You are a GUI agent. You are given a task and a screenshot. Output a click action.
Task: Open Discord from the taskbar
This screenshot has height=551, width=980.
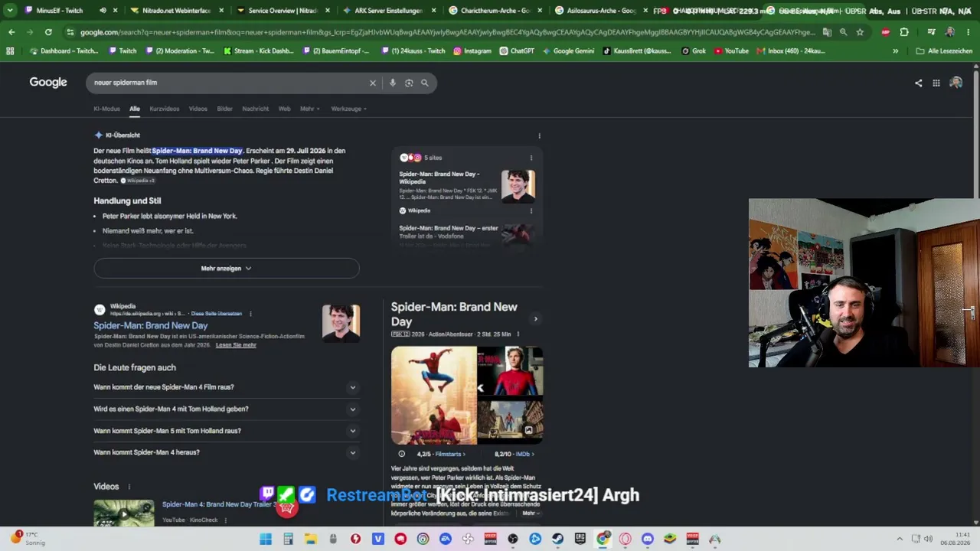[648, 539]
